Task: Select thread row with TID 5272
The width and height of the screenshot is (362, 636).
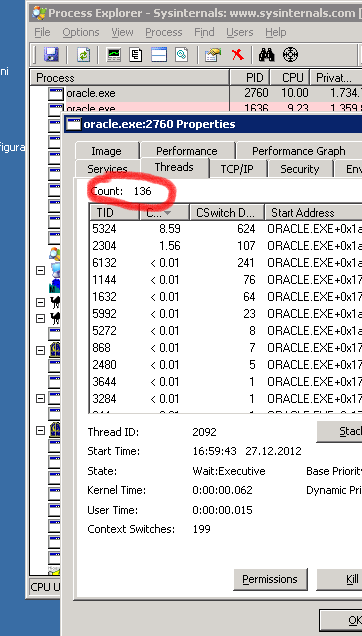Action: pos(226,331)
